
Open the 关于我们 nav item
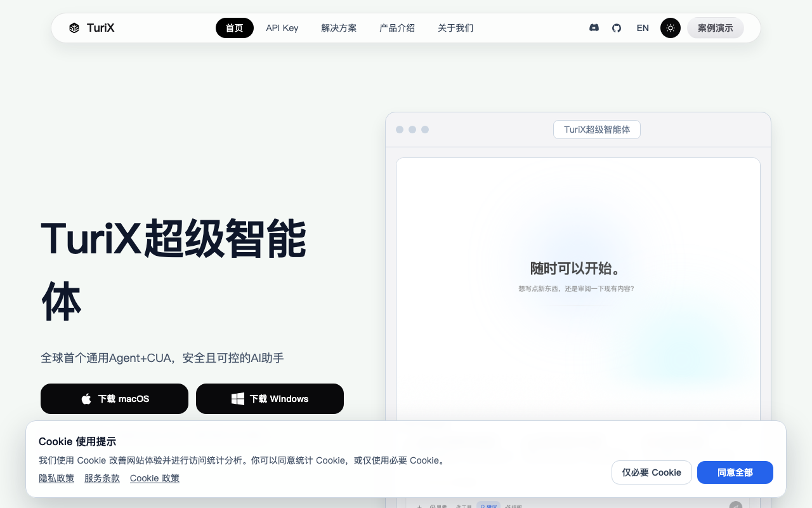(x=455, y=28)
